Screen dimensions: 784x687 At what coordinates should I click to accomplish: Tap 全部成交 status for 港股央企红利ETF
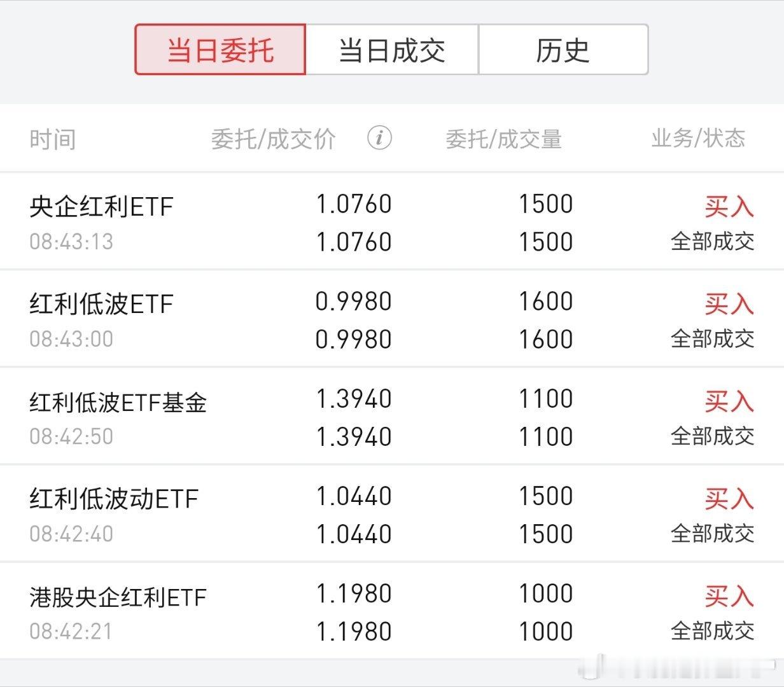click(713, 631)
